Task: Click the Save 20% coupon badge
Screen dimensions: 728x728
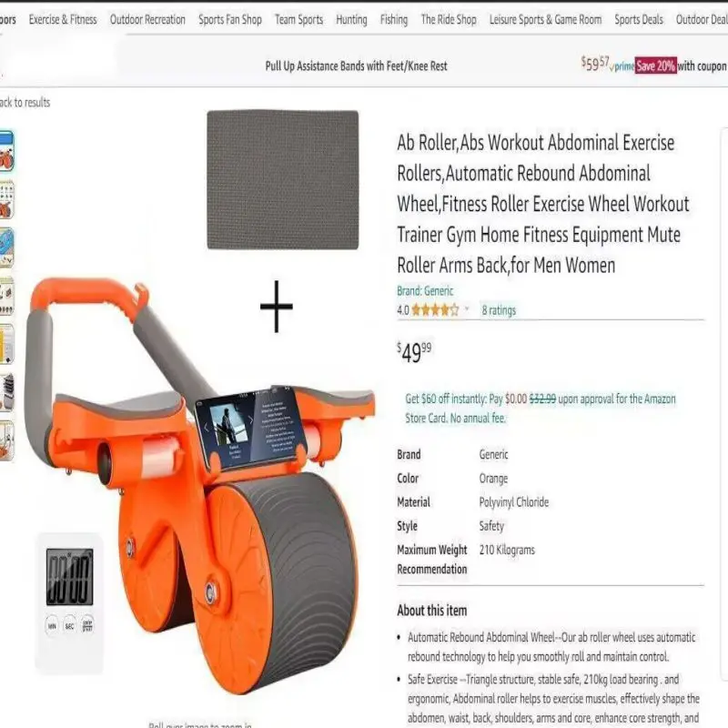Action: (655, 66)
